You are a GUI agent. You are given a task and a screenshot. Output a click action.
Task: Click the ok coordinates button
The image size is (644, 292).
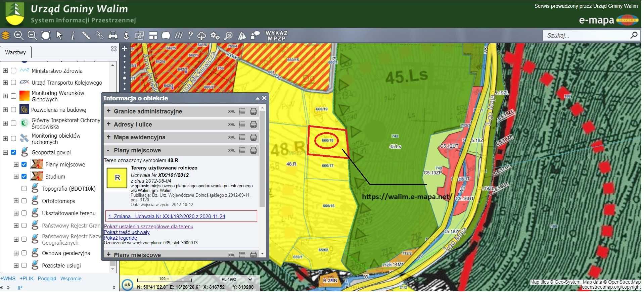pyautogui.click(x=127, y=285)
